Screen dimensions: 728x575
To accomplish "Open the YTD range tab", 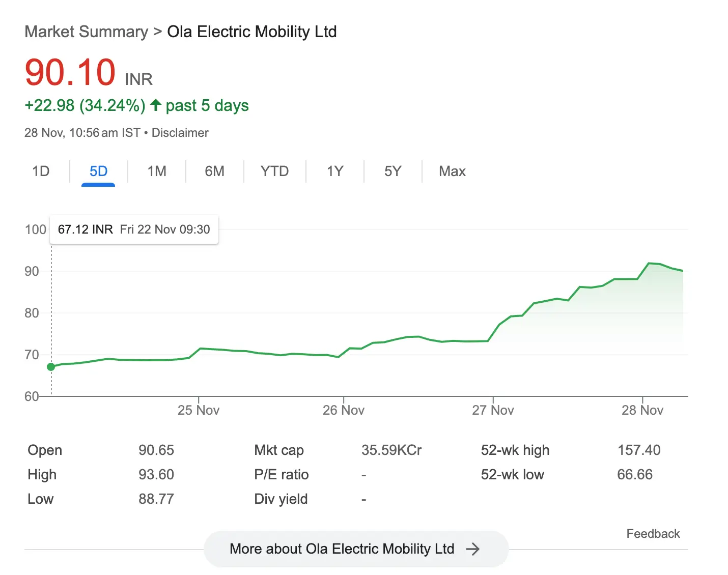I will click(x=274, y=171).
